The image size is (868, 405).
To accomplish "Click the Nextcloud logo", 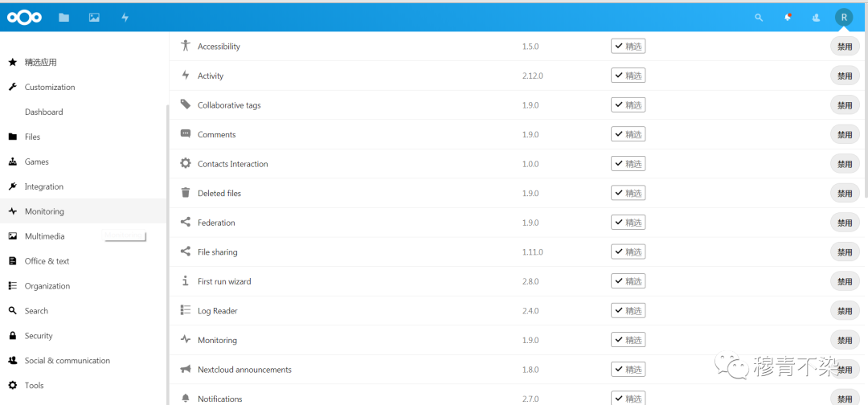I will point(24,18).
